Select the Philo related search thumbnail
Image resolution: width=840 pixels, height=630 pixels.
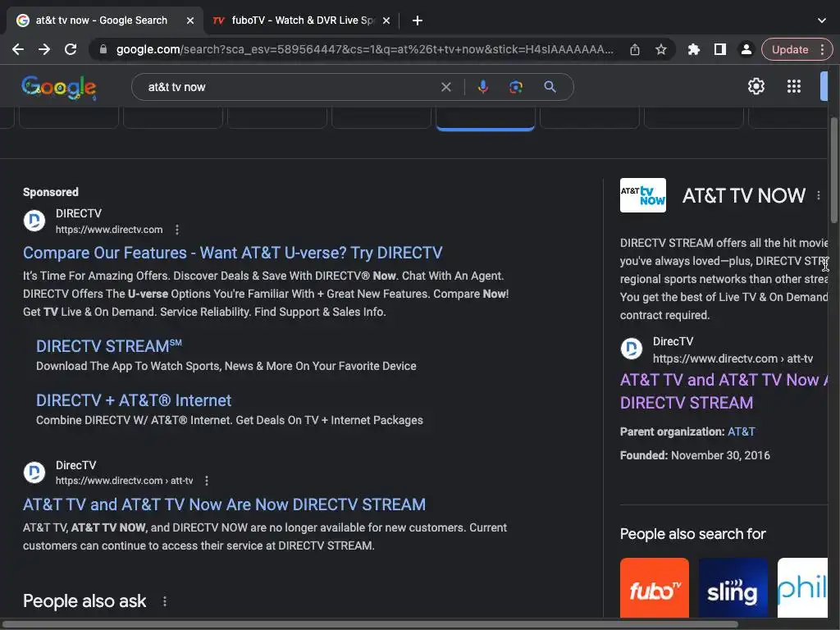click(x=802, y=587)
